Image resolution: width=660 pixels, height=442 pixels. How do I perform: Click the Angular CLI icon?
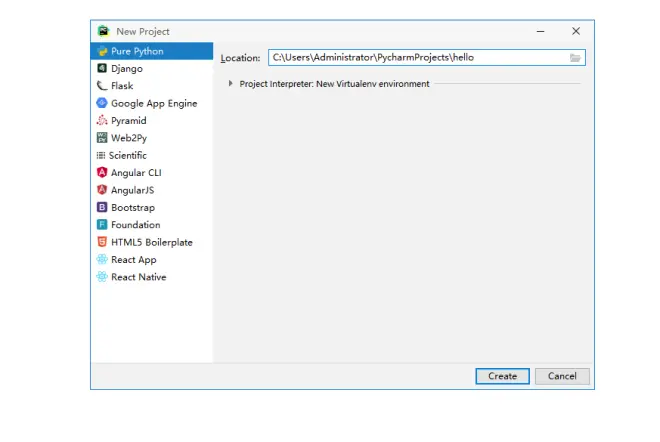(102, 173)
